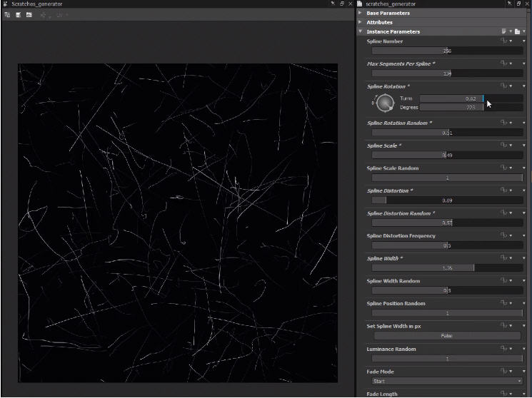Click function icon for Luminance Random
The image size is (532, 398).
coord(503,348)
